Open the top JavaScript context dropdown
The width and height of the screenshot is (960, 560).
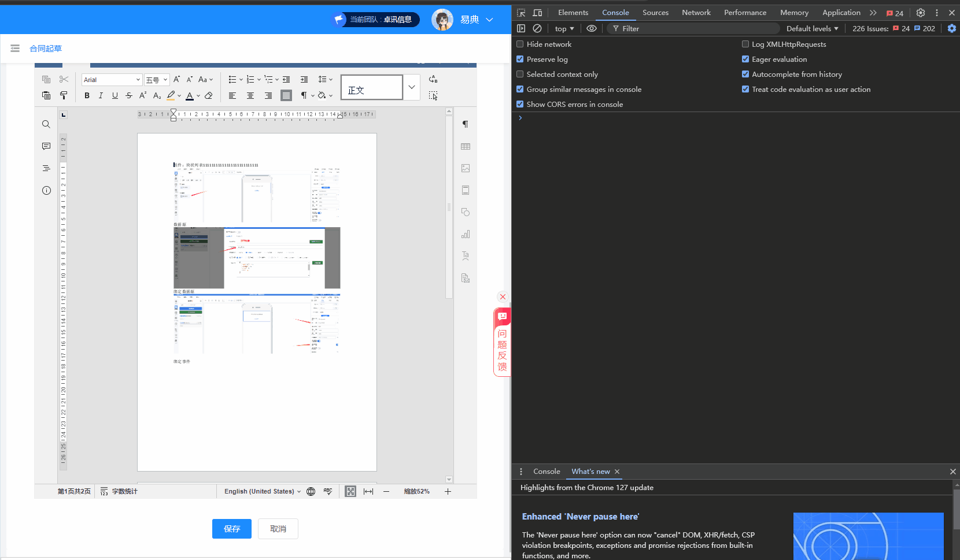[x=564, y=28]
